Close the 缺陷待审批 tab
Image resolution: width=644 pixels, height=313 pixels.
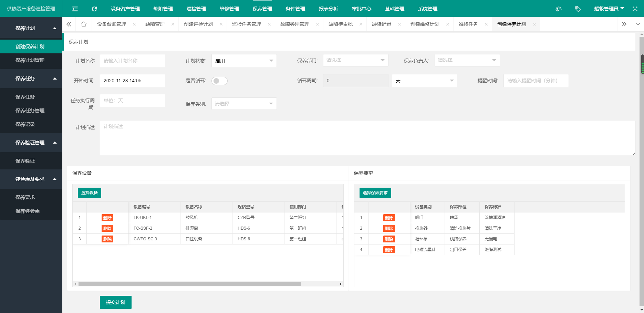361,24
